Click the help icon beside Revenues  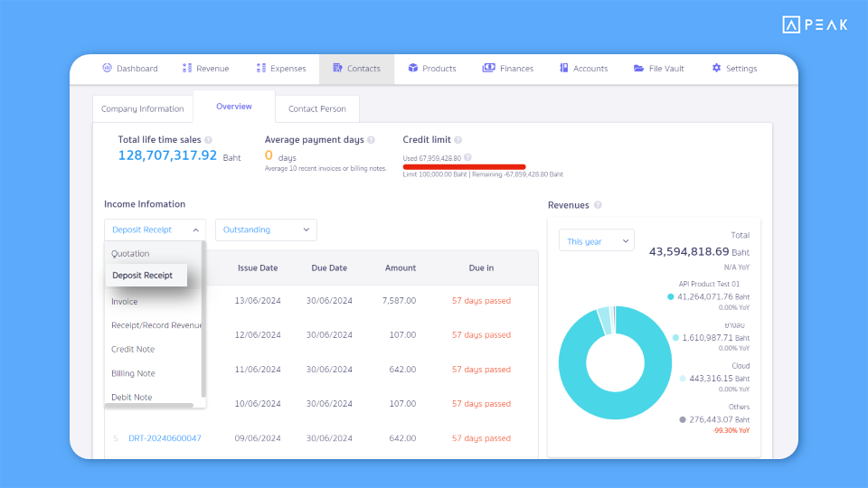point(598,205)
